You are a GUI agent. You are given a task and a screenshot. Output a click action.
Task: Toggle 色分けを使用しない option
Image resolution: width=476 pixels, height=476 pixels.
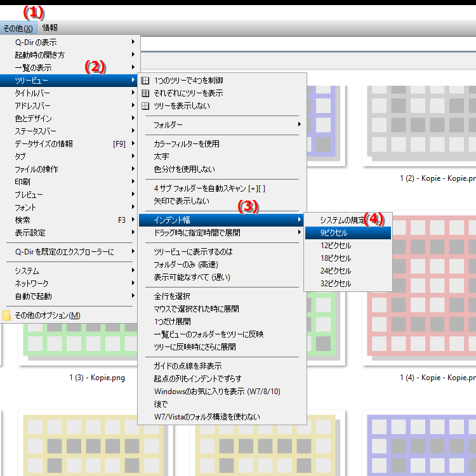click(x=222, y=169)
